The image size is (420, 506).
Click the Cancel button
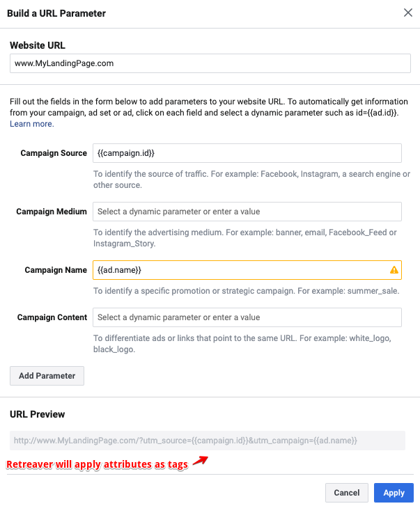[x=347, y=493]
